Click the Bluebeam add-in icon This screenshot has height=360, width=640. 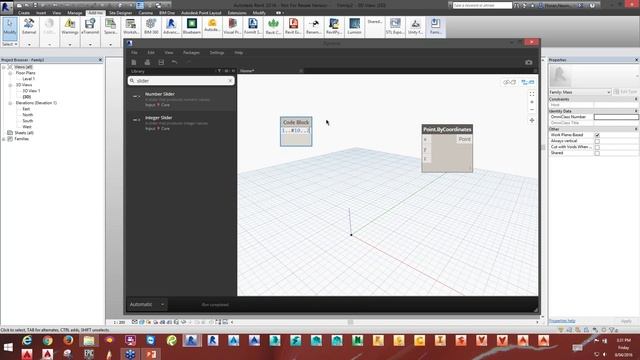(x=191, y=27)
